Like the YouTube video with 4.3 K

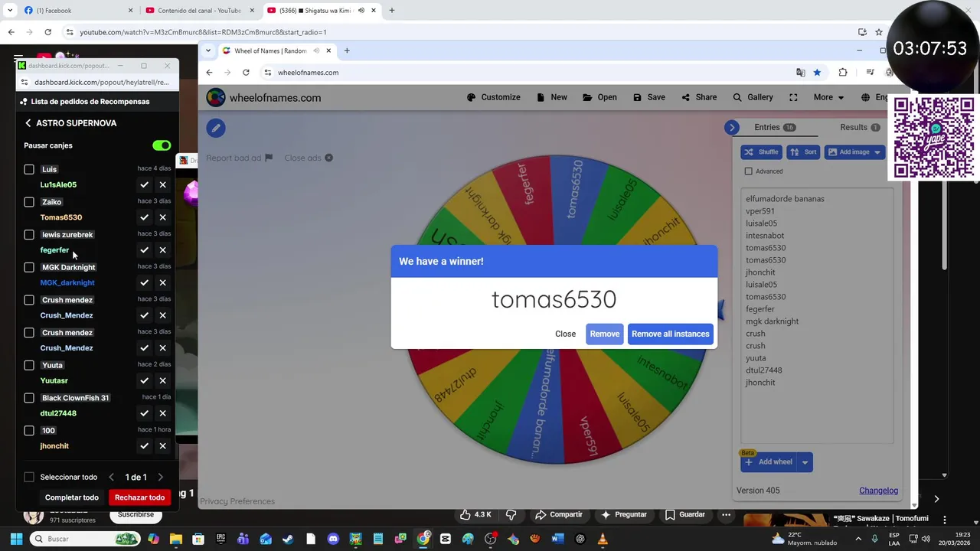(x=475, y=514)
